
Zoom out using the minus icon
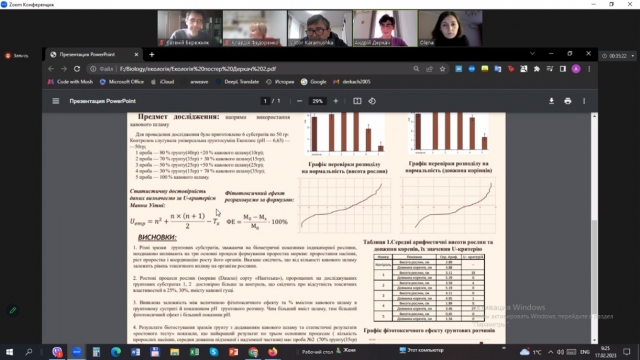click(300, 101)
